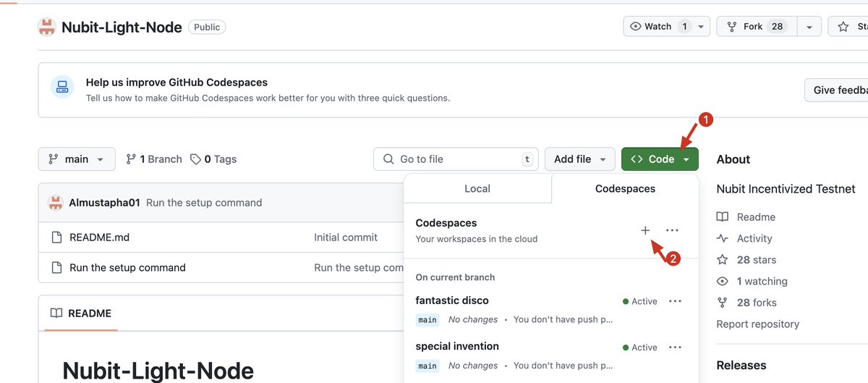This screenshot has width=868, height=383.
Task: View the 1 Branch link
Action: point(154,159)
